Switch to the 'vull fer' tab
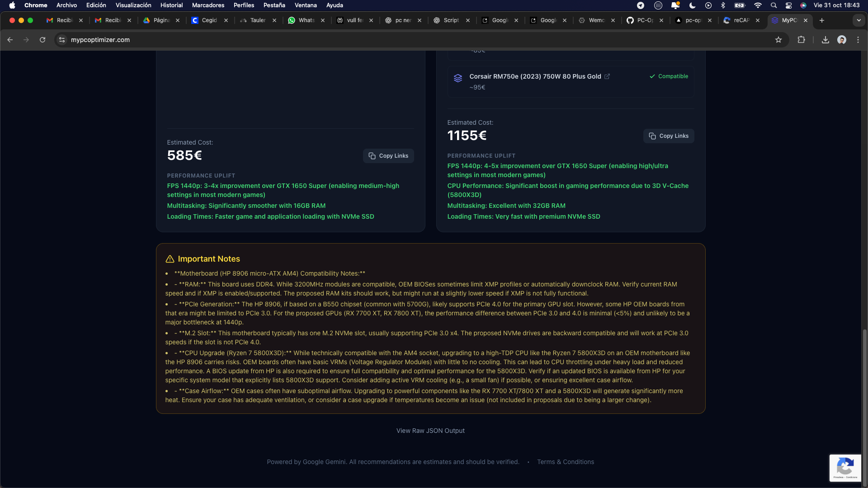 pyautogui.click(x=355, y=20)
